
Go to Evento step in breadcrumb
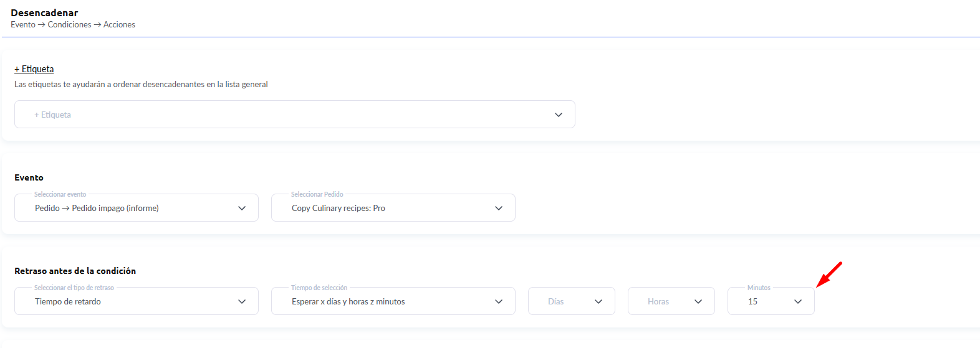pos(23,25)
